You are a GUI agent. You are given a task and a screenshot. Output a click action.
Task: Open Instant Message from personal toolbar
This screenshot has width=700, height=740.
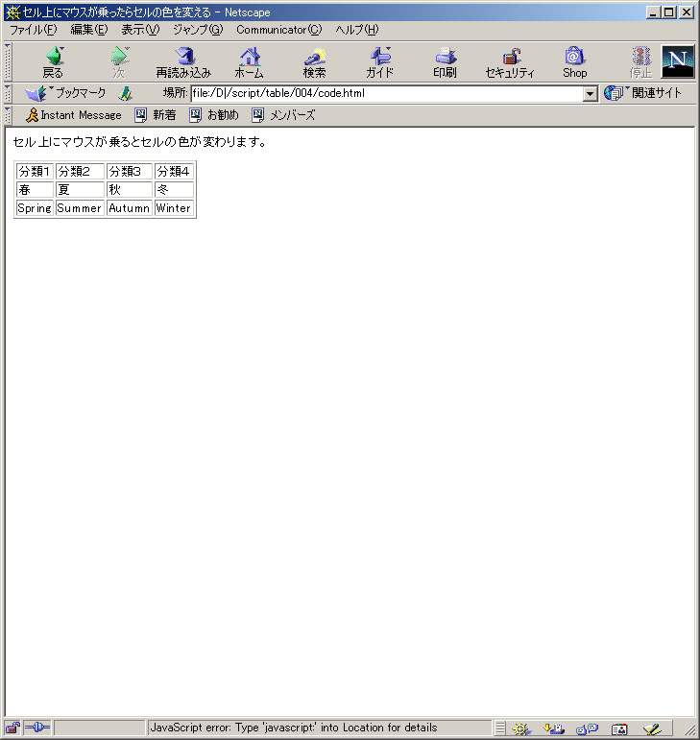[x=73, y=115]
